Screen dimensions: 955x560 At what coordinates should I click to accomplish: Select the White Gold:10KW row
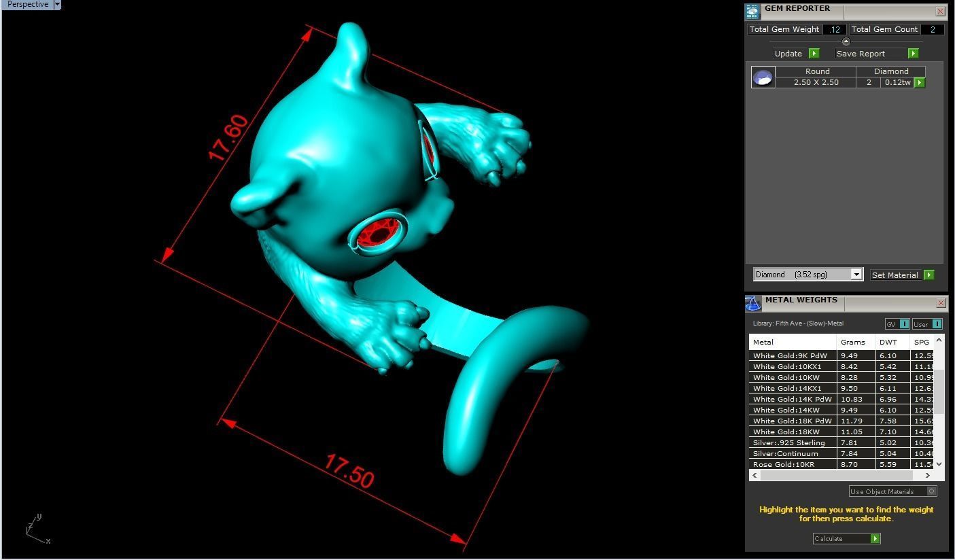pyautogui.click(x=841, y=377)
